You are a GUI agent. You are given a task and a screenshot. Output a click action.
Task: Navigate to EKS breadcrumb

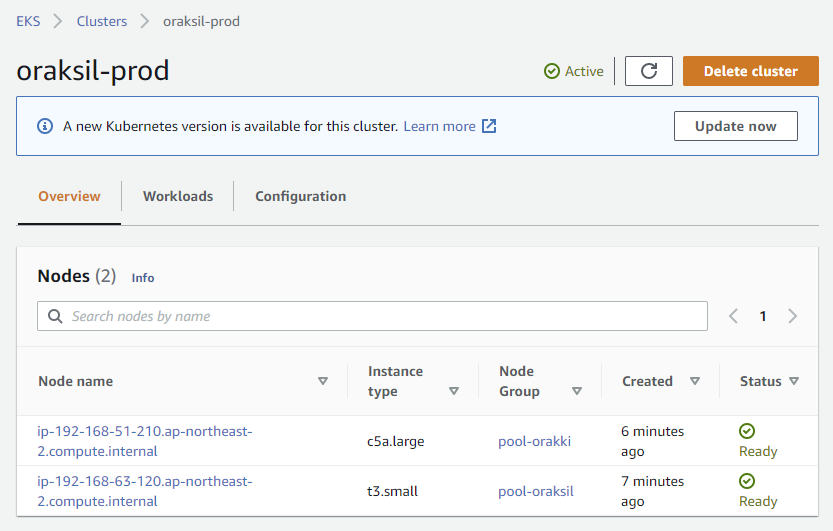(28, 21)
